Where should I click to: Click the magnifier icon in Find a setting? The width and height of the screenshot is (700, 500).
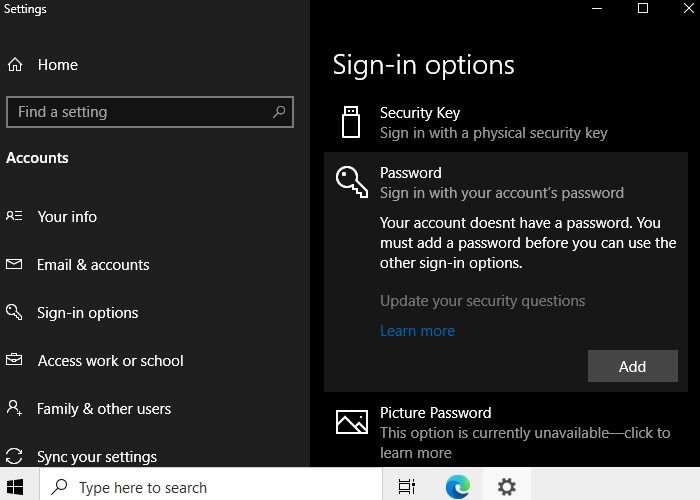tap(279, 112)
